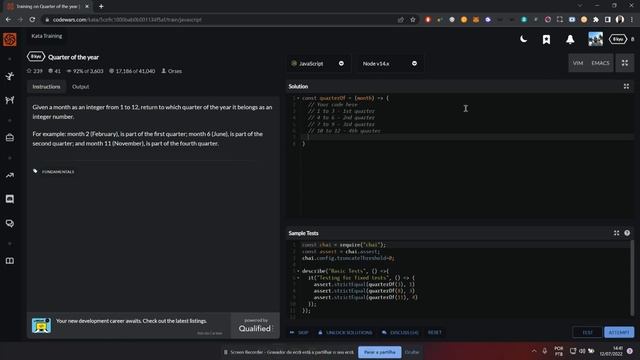Open the Practice kata sidebar icon
The width and height of the screenshot is (640, 360).
click(10, 76)
